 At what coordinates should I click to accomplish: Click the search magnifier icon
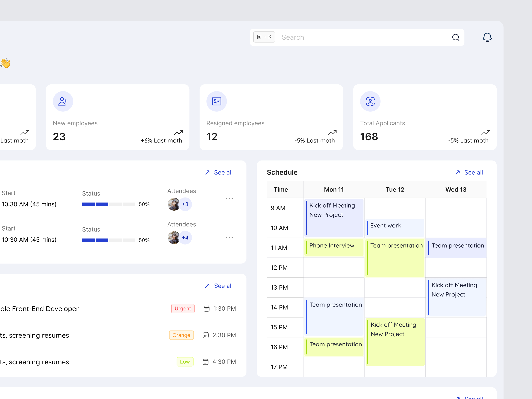pyautogui.click(x=456, y=37)
